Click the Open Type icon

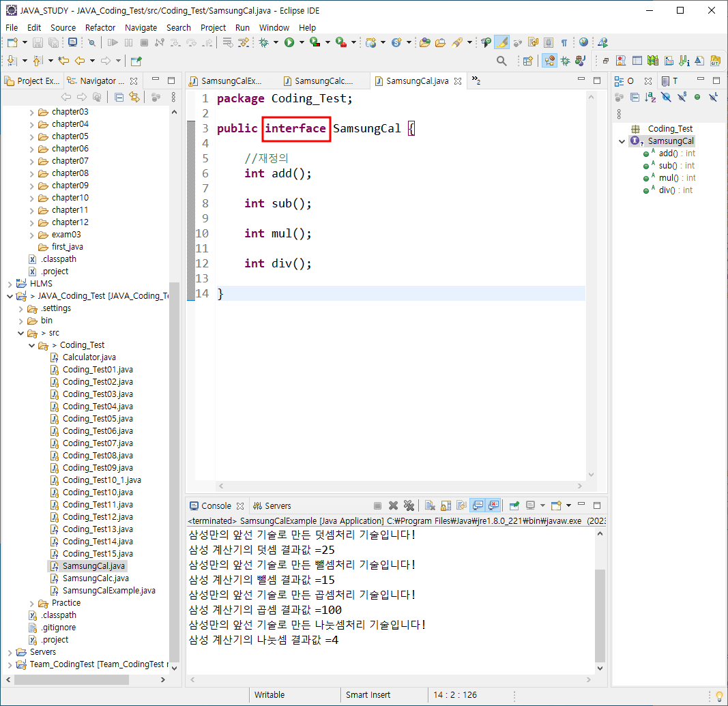point(425,43)
